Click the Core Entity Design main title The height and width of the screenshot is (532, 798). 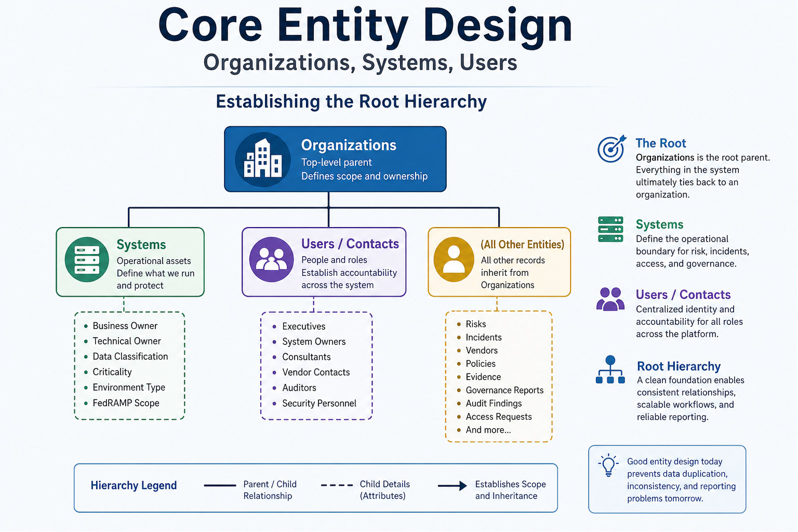coord(365,25)
